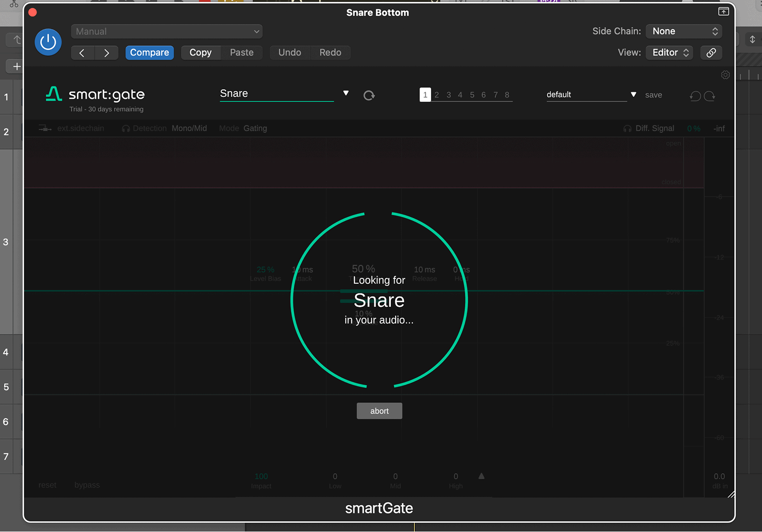Click the link chain icon
The width and height of the screenshot is (762, 532).
(x=711, y=53)
